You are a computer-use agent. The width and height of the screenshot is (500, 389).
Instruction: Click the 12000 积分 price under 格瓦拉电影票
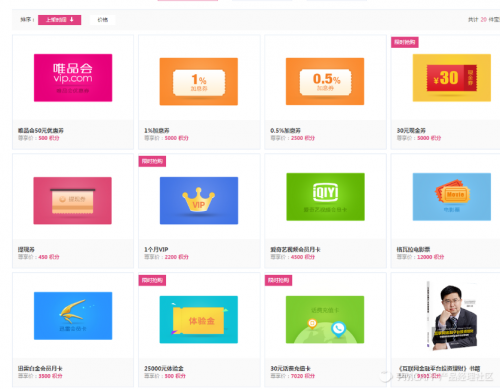431,257
